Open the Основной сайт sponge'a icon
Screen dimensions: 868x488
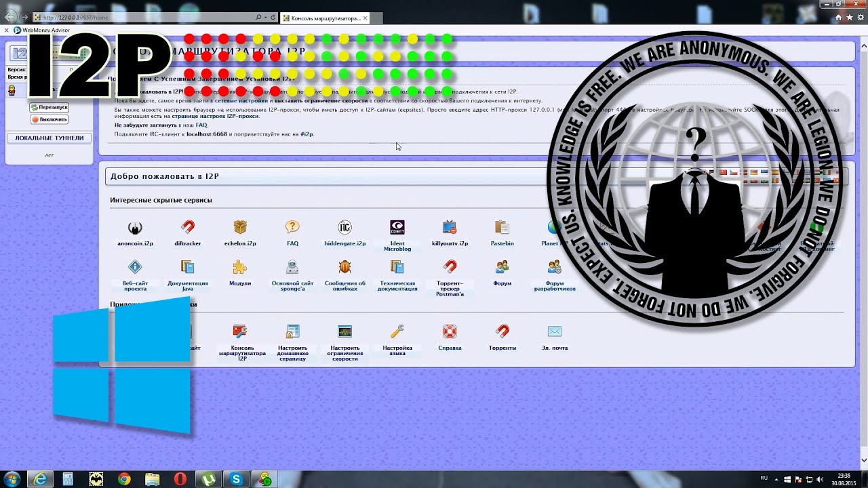pos(292,267)
